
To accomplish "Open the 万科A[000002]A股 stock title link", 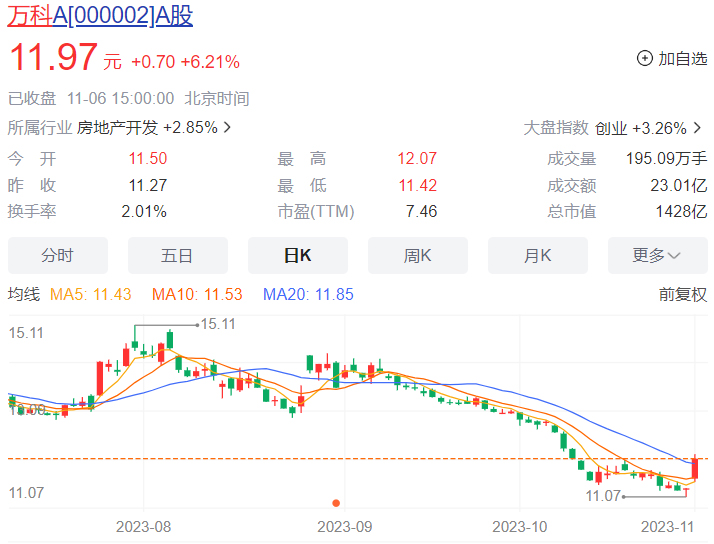I will point(100,16).
